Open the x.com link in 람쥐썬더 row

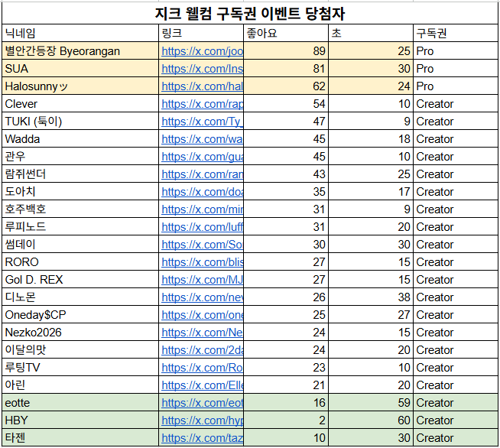click(202, 174)
